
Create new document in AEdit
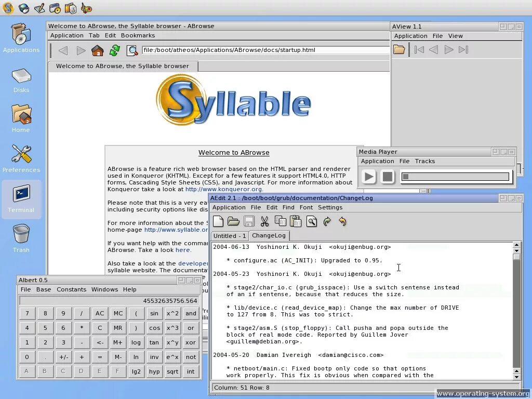[218, 221]
